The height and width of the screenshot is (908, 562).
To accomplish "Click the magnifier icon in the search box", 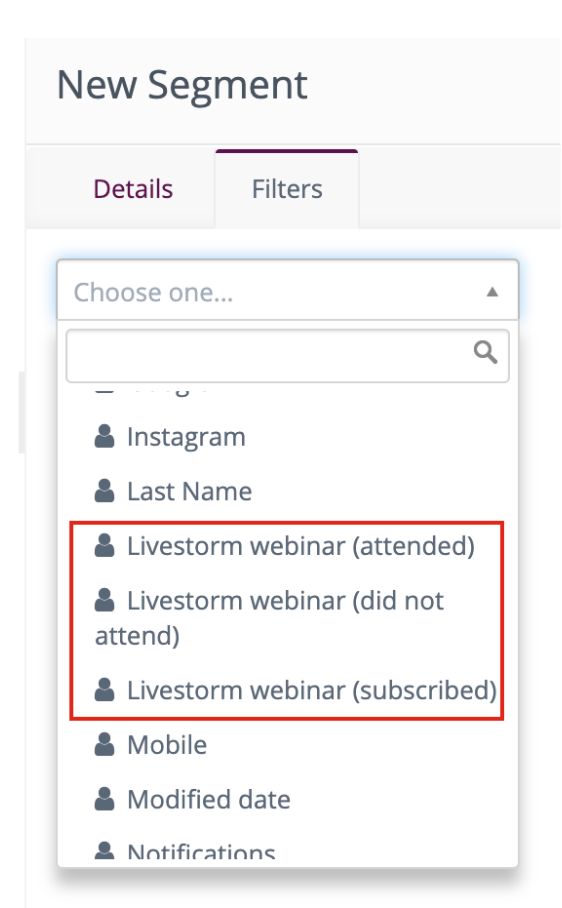I will 485,352.
